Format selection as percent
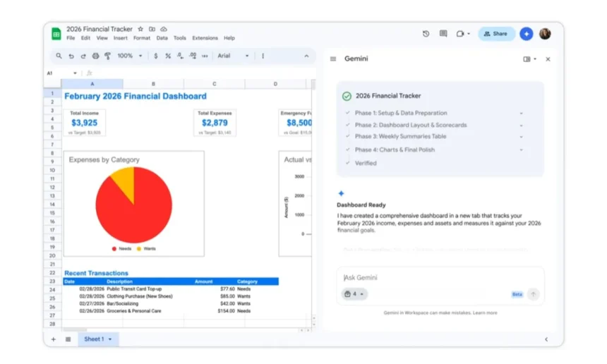This screenshot has height=364, width=607. (167, 56)
